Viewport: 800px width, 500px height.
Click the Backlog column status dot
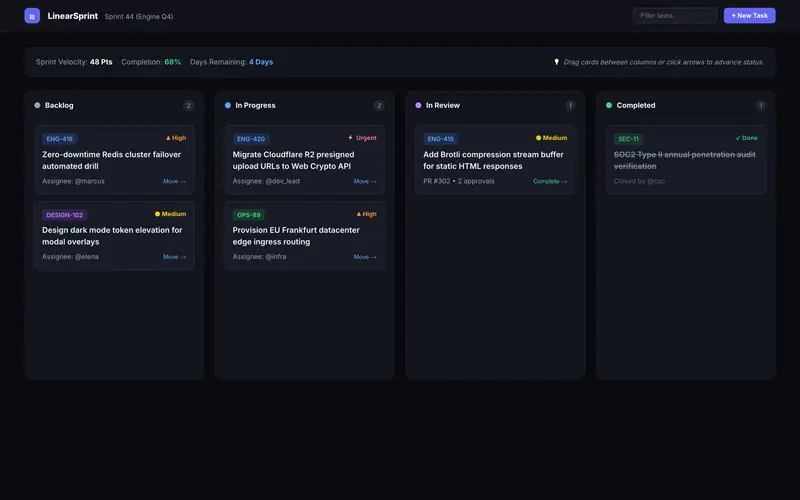click(x=37, y=106)
